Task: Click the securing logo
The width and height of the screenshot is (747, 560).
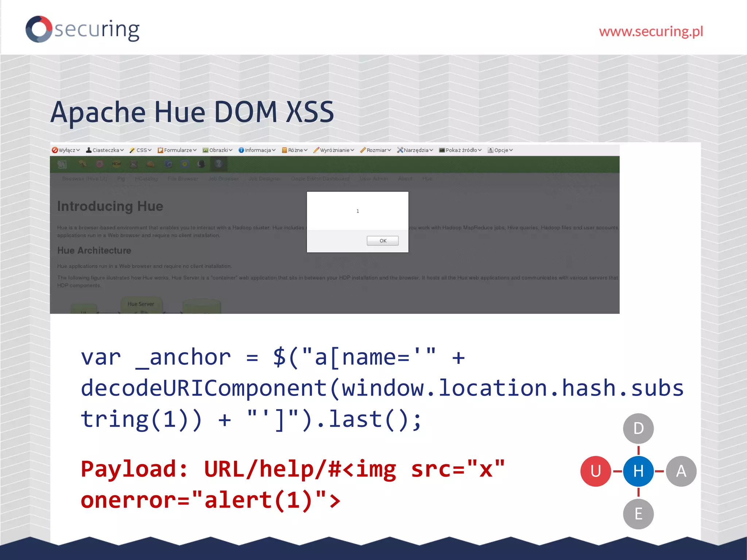Action: (x=82, y=29)
